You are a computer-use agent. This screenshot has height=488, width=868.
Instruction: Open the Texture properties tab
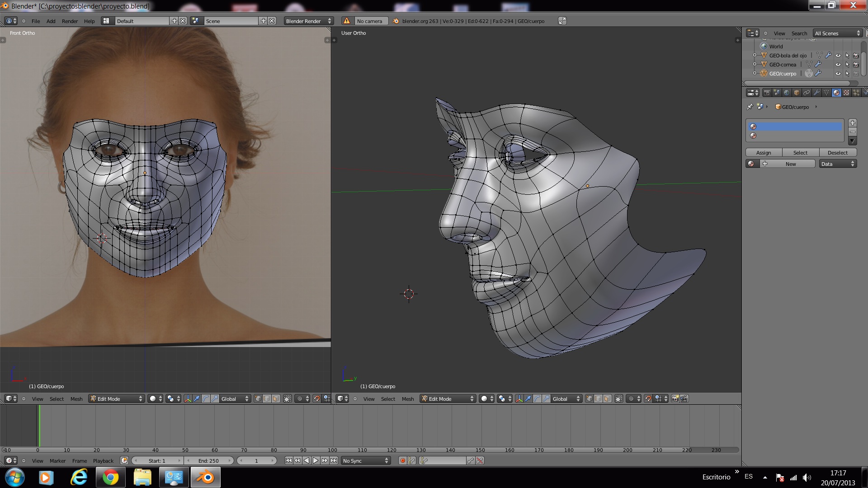tap(846, 93)
